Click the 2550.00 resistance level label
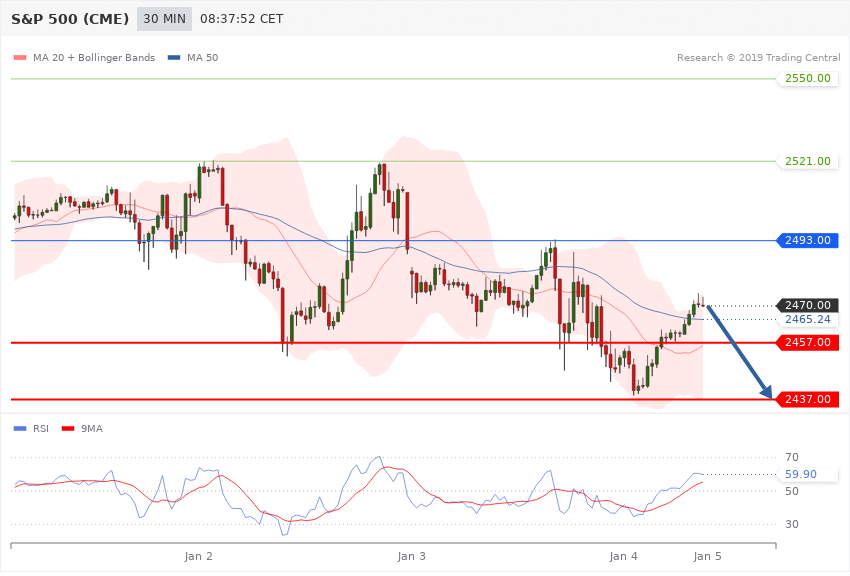Image resolution: width=850 pixels, height=576 pixels. (x=808, y=78)
